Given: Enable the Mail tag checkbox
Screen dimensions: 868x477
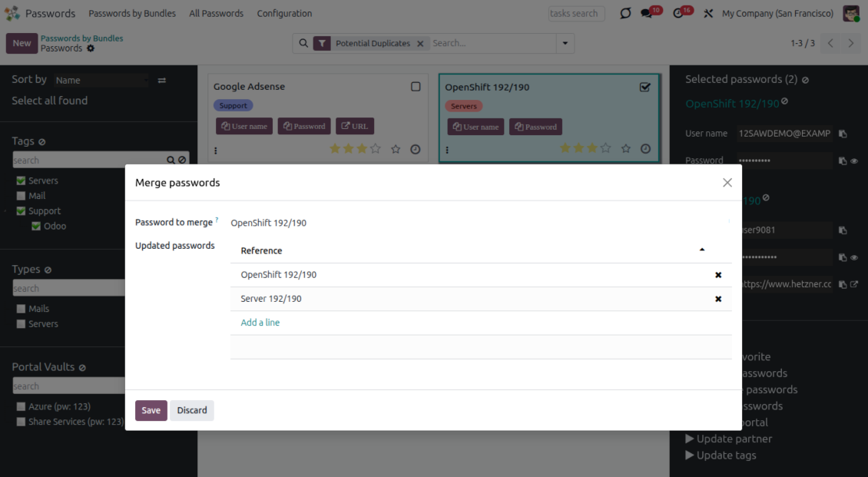Looking at the screenshot, I should tap(21, 196).
